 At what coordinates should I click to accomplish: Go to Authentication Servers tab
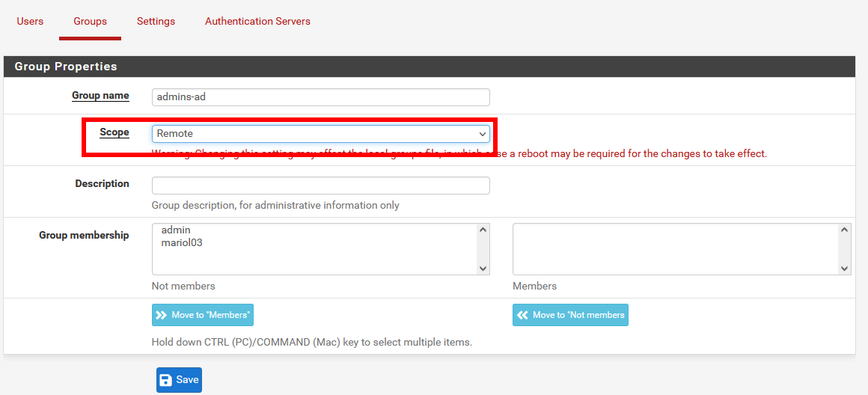click(x=257, y=21)
